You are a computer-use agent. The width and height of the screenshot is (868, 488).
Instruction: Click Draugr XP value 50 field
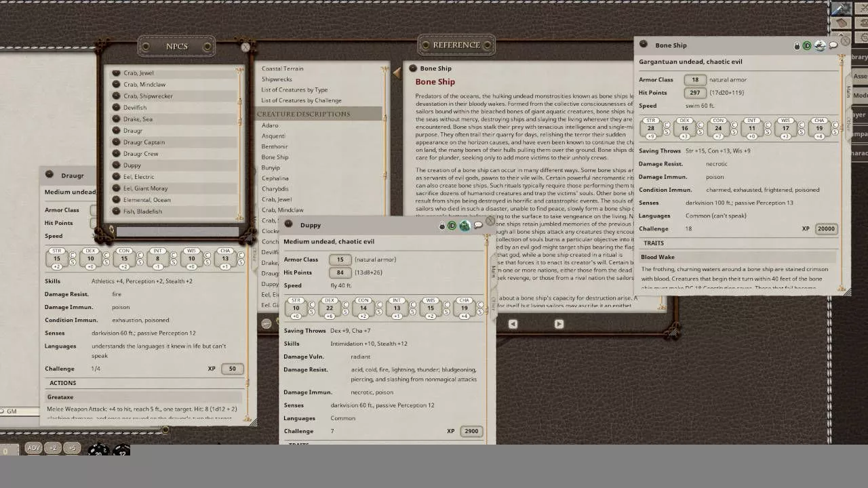[x=233, y=369]
